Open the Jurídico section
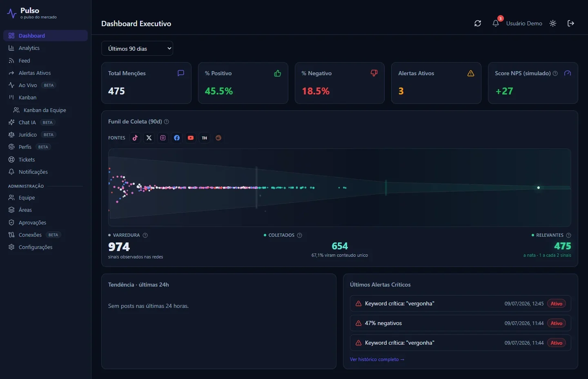Image resolution: width=588 pixels, height=379 pixels. pos(45,135)
